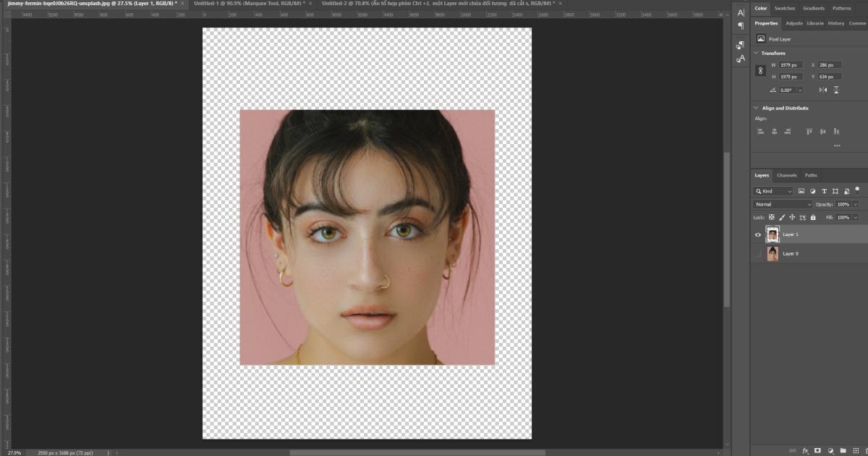868x456 pixels.
Task: Filter layers by smart objects
Action: coord(846,191)
